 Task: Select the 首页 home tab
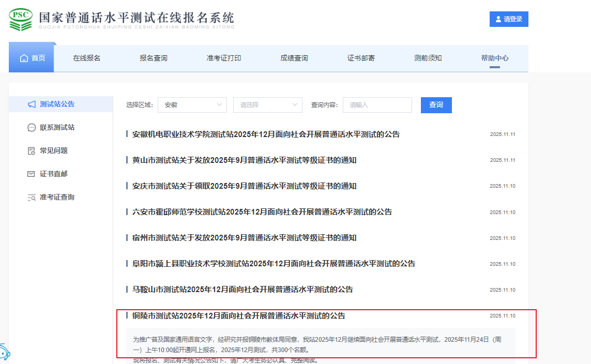(32, 58)
